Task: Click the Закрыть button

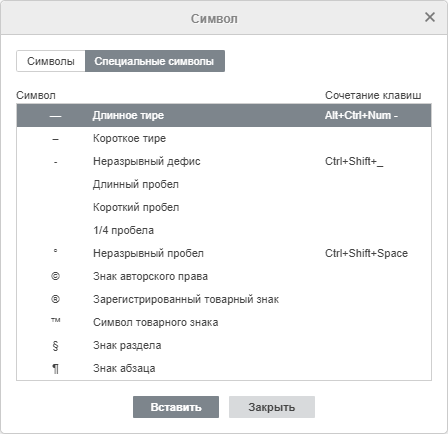Action: coord(272,407)
